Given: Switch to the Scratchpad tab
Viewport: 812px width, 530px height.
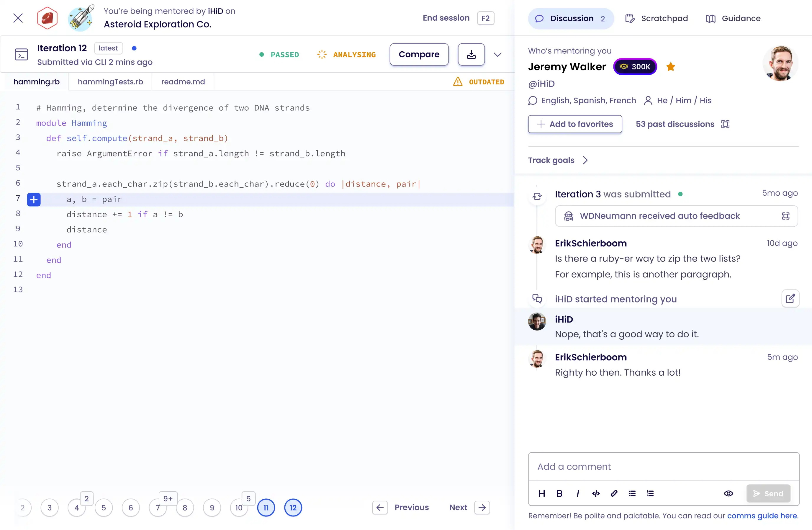Looking at the screenshot, I should coord(657,18).
